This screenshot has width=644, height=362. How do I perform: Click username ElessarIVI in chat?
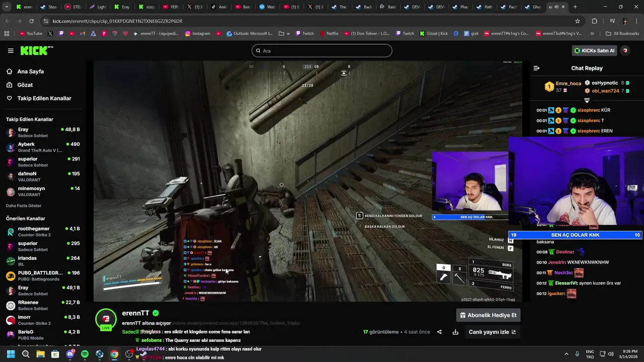(x=566, y=283)
